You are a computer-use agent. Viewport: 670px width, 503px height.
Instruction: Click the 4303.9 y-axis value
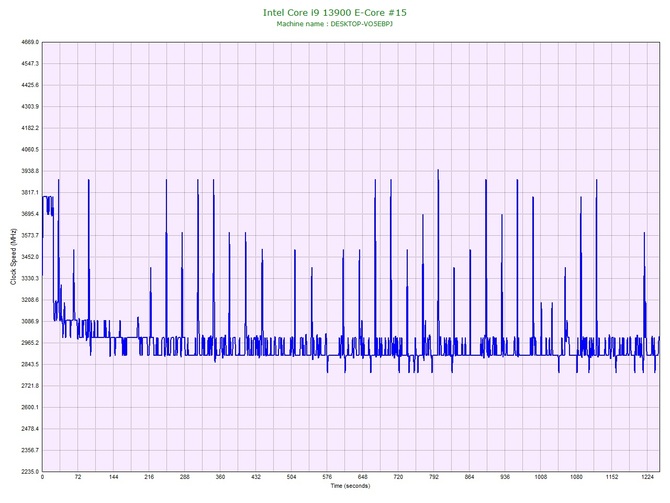pos(30,106)
